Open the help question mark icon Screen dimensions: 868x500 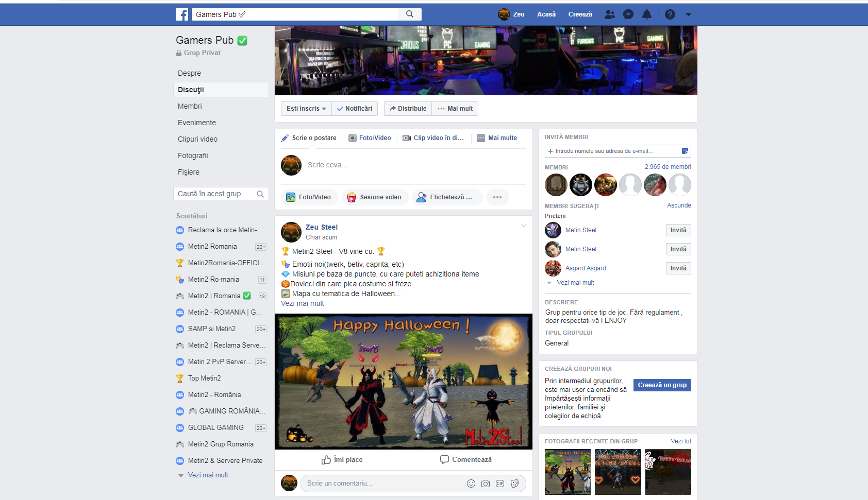tap(670, 14)
